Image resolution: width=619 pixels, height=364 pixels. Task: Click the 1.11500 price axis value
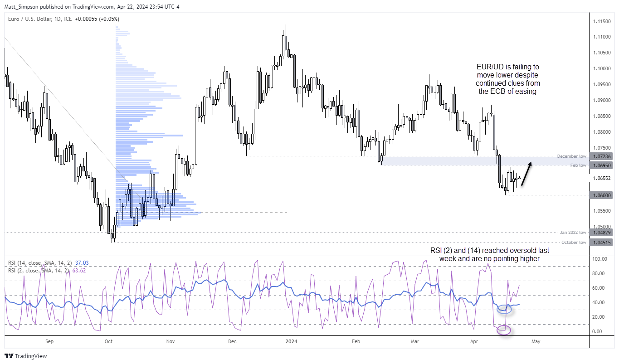(601, 21)
